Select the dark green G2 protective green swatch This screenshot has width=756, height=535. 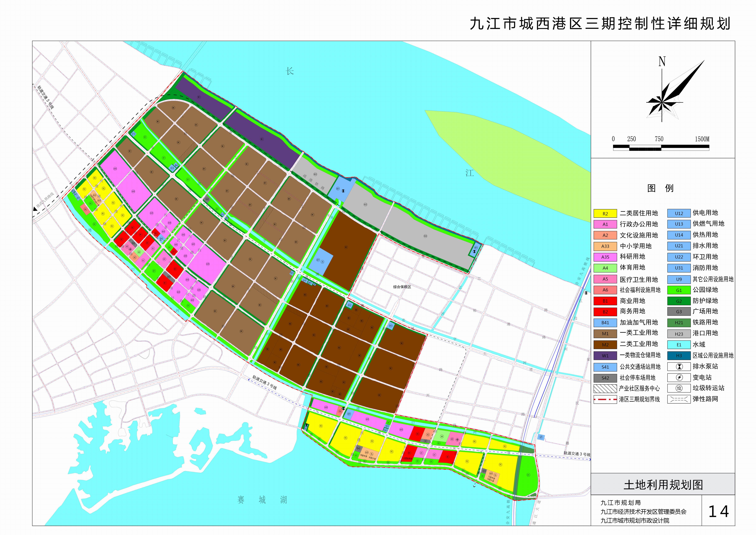click(679, 301)
